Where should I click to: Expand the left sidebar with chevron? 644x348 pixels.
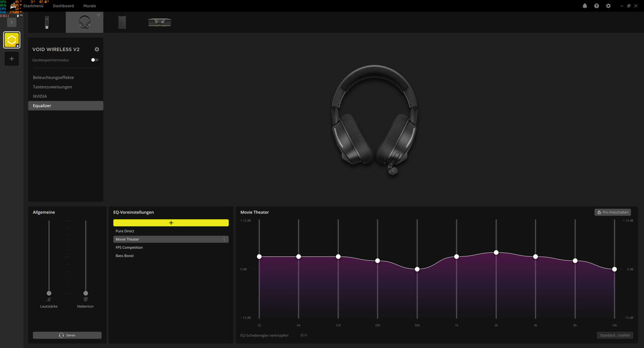click(x=12, y=23)
